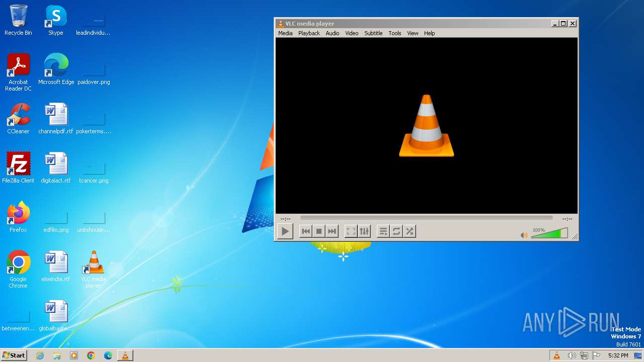Adjust the VLC volume slider
Viewport: 644px width, 362px height.
(x=549, y=233)
